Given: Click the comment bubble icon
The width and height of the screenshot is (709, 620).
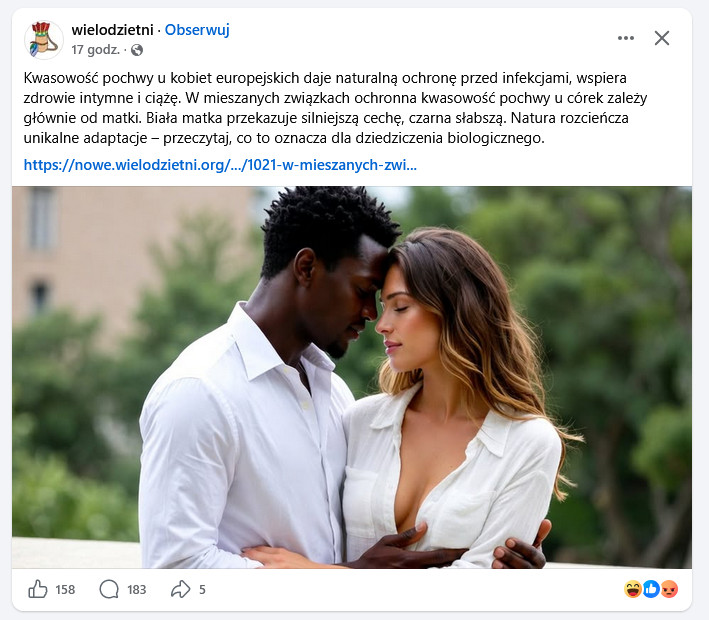Looking at the screenshot, I should (x=109, y=589).
